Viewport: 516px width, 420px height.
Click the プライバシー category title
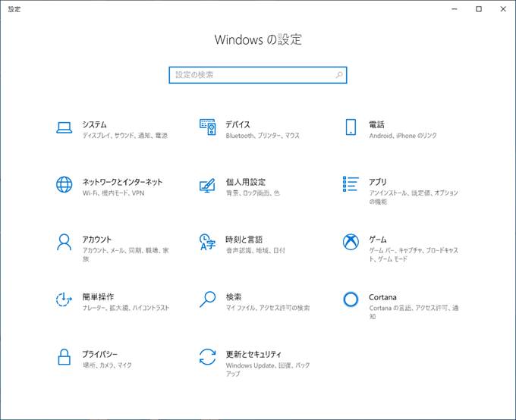(x=99, y=354)
